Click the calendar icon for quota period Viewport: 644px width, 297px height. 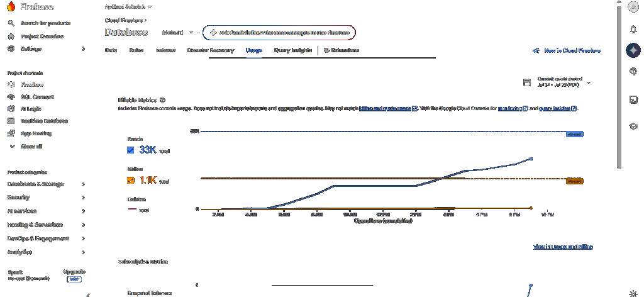(x=527, y=82)
